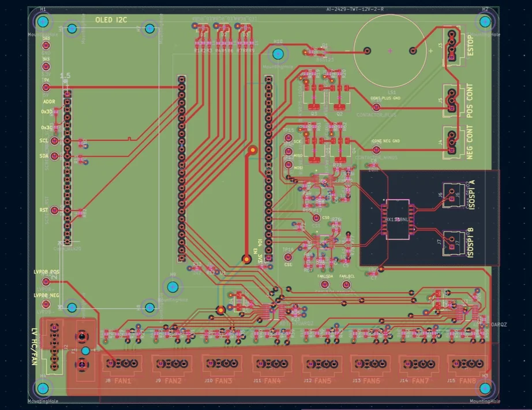Select the LVPDB NEG label
The image size is (532, 410).
coord(47,296)
